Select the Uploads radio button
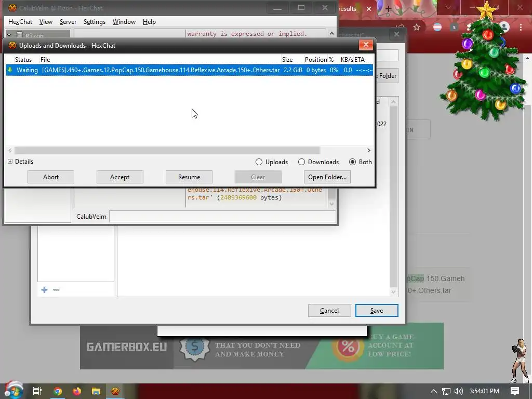The image size is (532, 399). 272,162
